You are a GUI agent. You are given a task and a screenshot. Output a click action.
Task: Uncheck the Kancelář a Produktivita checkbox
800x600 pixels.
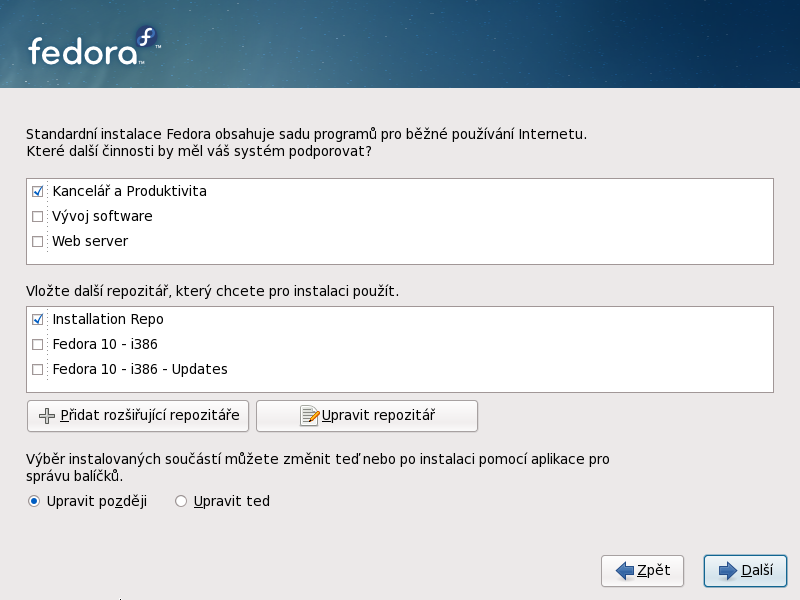point(37,191)
